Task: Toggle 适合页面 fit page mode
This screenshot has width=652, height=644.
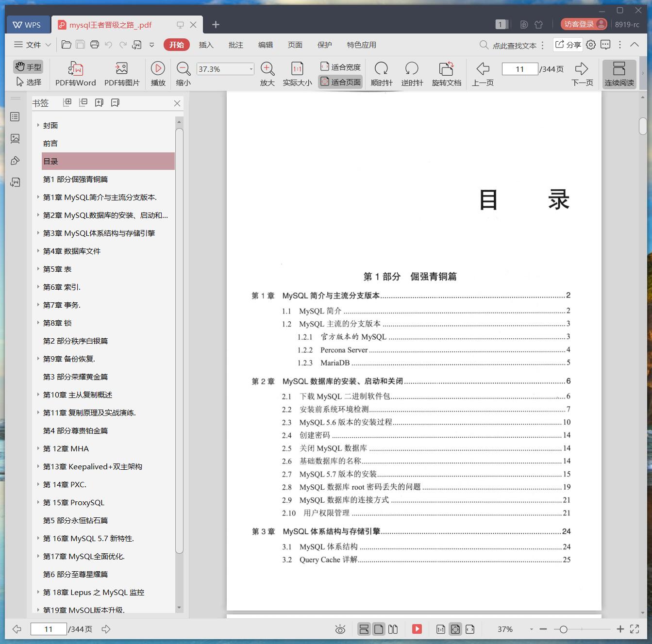Action: click(340, 82)
